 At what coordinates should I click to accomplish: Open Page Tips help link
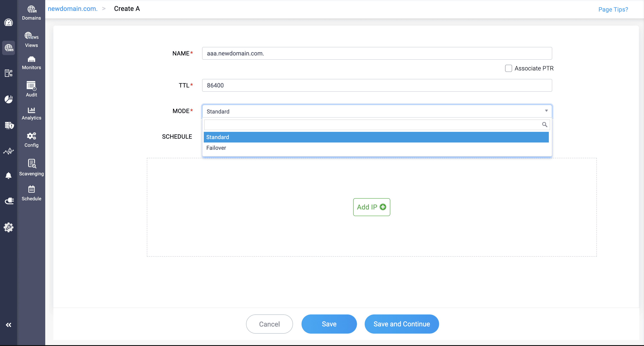(x=613, y=9)
